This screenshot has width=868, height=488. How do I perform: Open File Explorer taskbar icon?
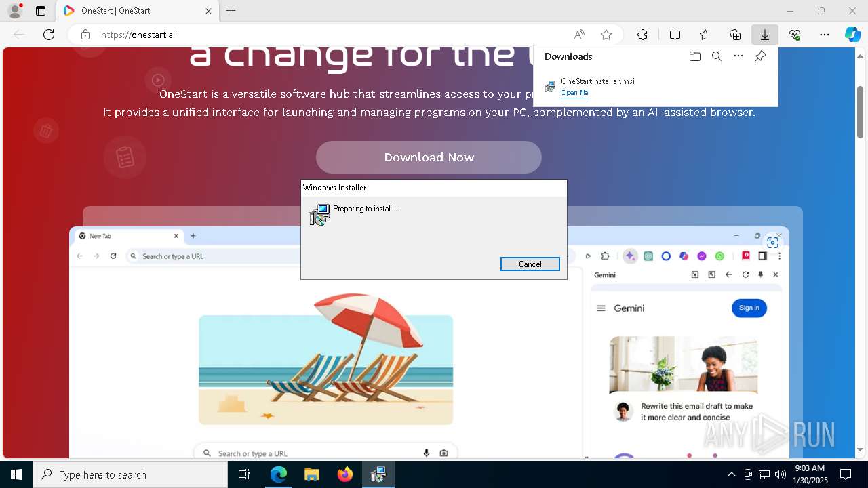[x=311, y=474]
